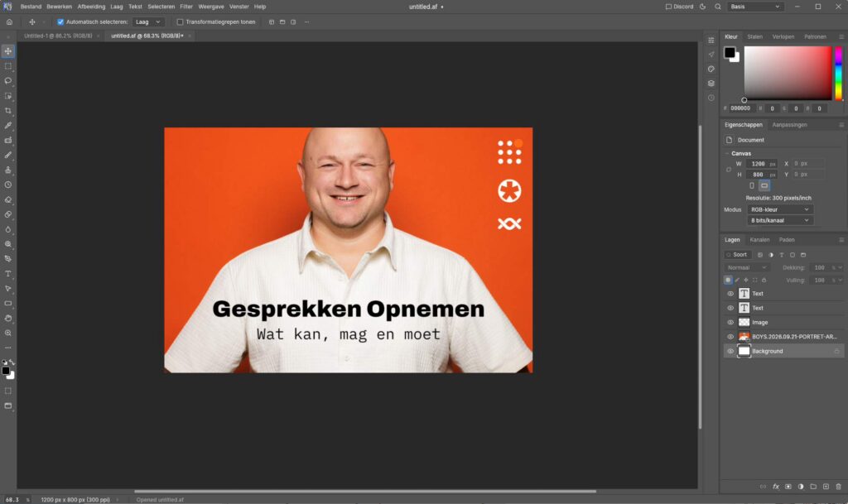Select the Zoom tool in the toolbar
The width and height of the screenshot is (848, 504).
(8, 334)
